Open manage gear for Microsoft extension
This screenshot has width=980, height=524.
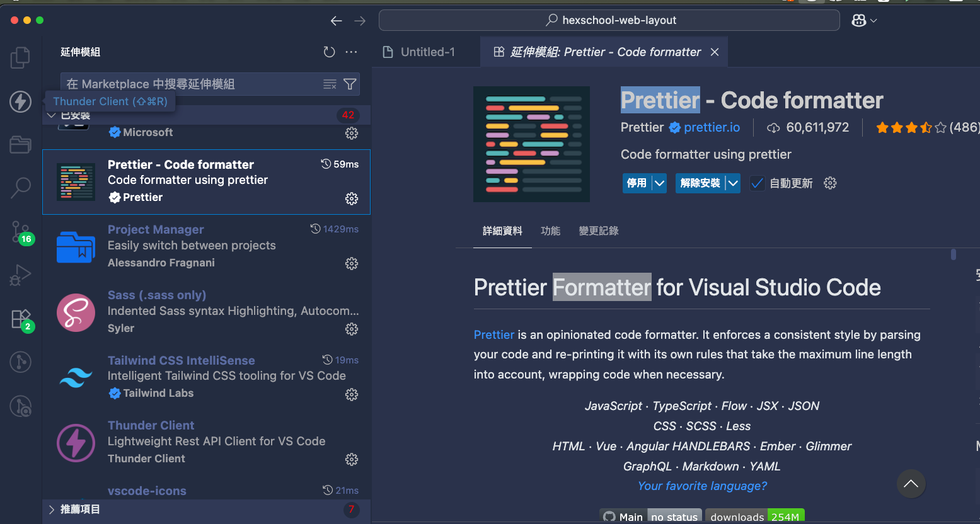point(352,133)
